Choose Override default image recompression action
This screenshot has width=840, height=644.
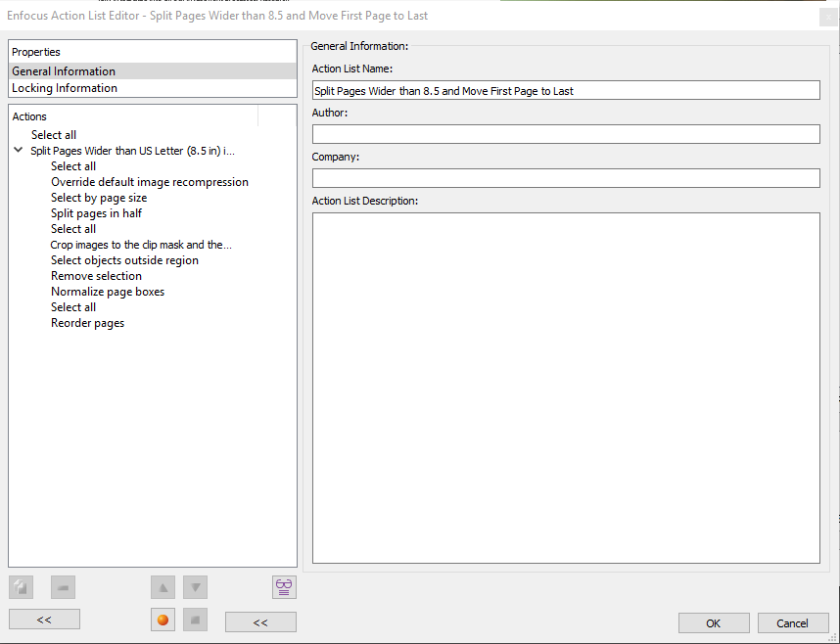point(149,182)
